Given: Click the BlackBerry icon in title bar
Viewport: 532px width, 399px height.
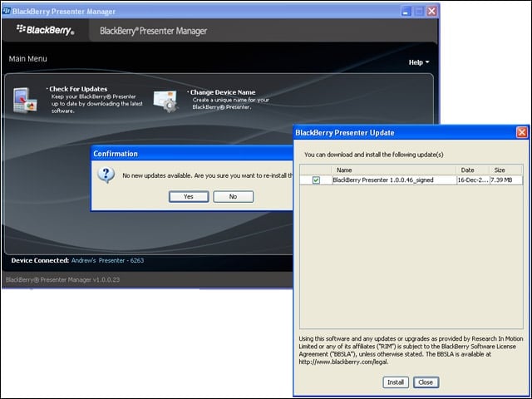Looking at the screenshot, I should click(x=6, y=11).
